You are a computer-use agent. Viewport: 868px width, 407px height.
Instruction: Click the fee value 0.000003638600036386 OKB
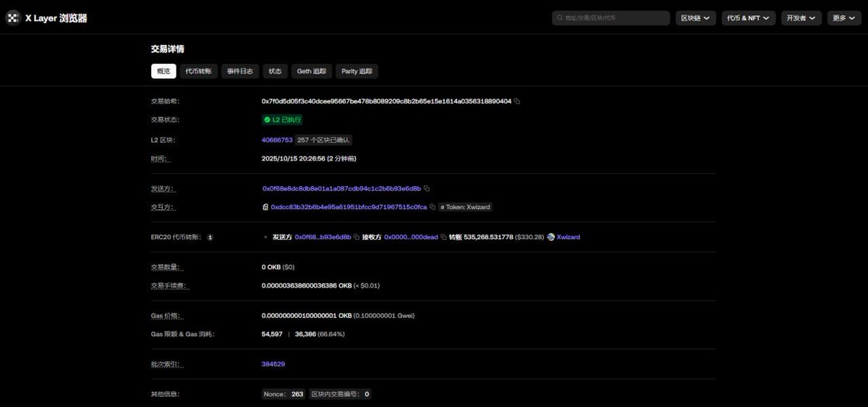(x=307, y=285)
